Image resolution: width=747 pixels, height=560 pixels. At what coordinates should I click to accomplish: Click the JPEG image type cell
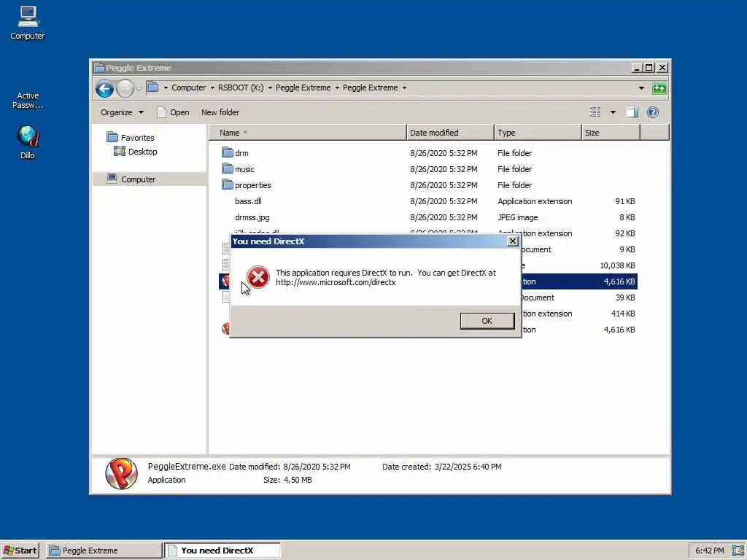518,217
